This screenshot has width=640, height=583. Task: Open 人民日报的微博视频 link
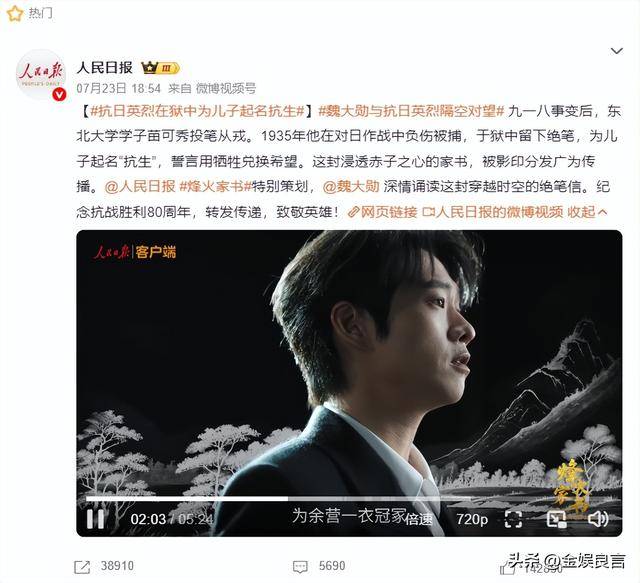[x=493, y=212]
